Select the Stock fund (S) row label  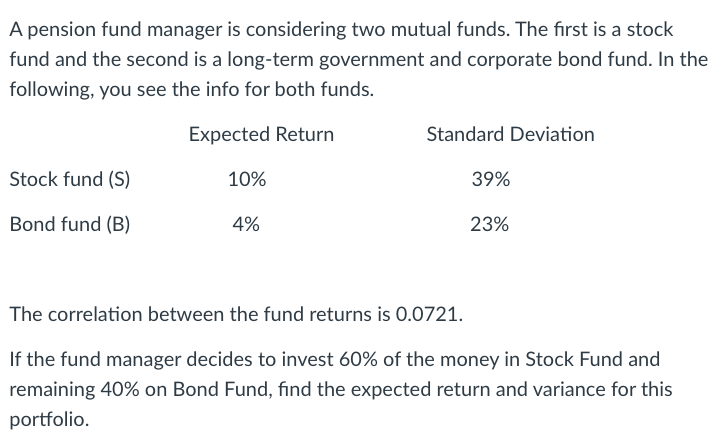70,179
